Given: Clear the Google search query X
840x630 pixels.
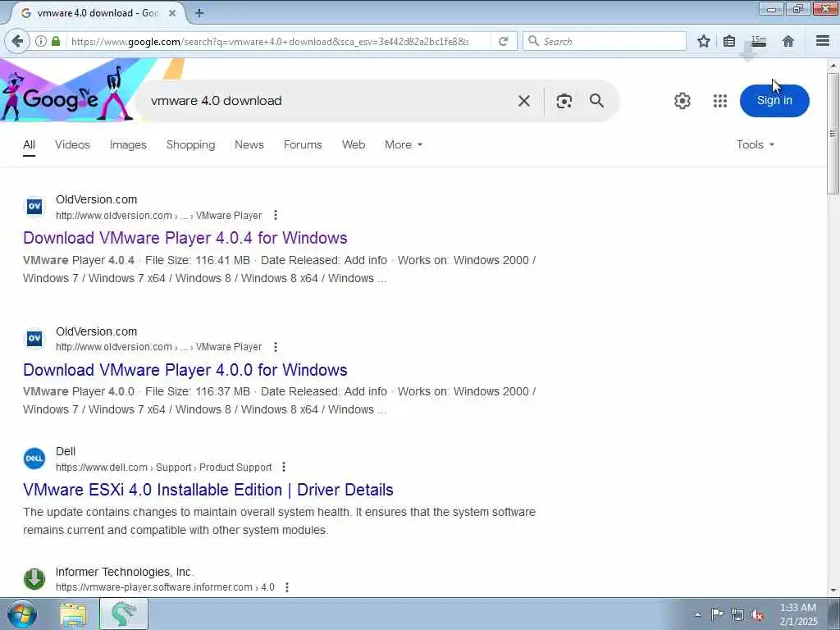Looking at the screenshot, I should [524, 101].
